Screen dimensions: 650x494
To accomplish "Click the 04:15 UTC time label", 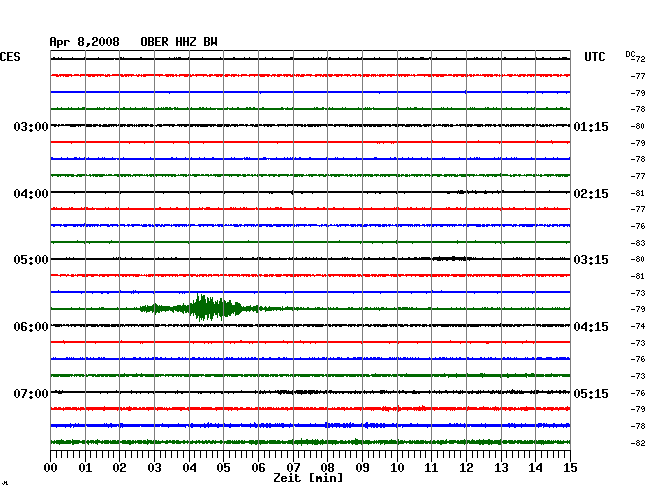I will point(591,327).
